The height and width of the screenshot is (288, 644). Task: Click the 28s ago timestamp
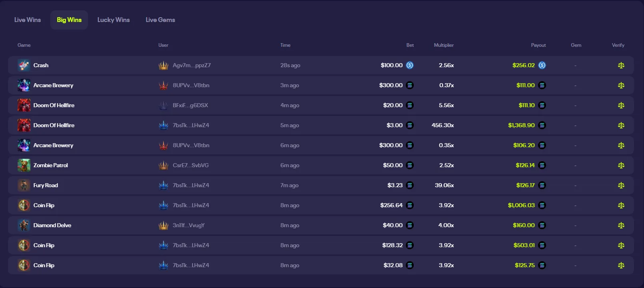pos(290,65)
